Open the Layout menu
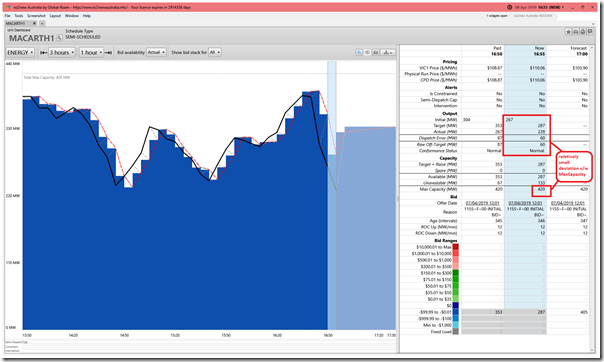604x362 pixels. 55,16
